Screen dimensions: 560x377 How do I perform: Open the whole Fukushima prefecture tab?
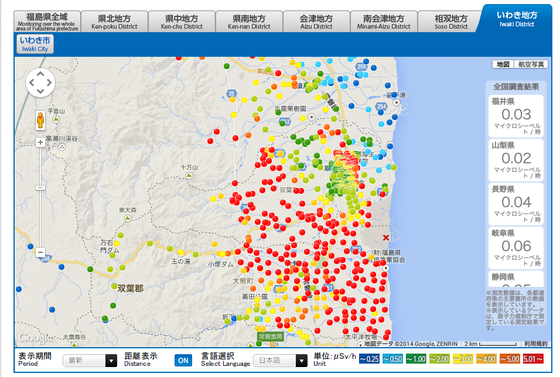click(47, 21)
